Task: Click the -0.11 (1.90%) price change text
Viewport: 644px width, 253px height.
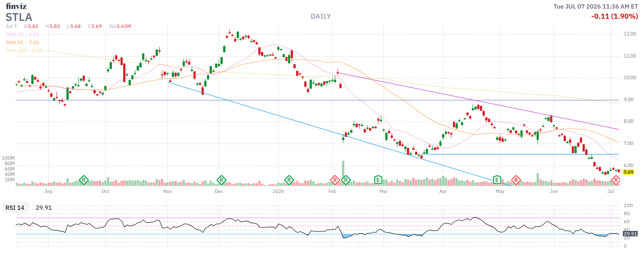Action: point(614,16)
